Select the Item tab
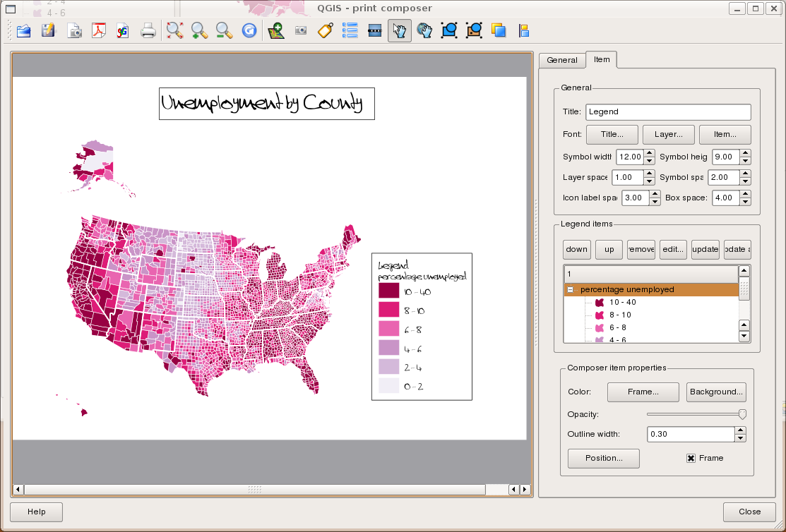The width and height of the screenshot is (786, 532). [602, 60]
